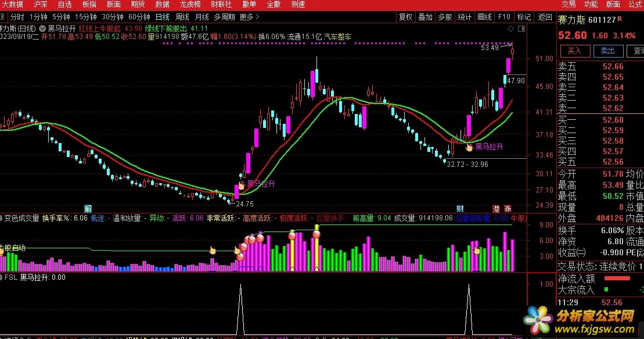Click the 测速 speed test item
The height and width of the screenshot is (339, 644).
click(x=298, y=5)
